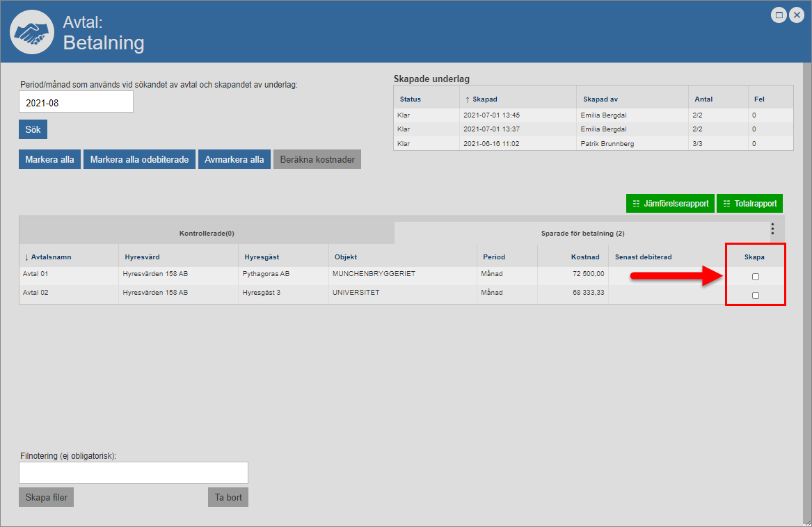The image size is (812, 527).
Task: Click the handshake Avtal logo icon
Action: point(31,32)
